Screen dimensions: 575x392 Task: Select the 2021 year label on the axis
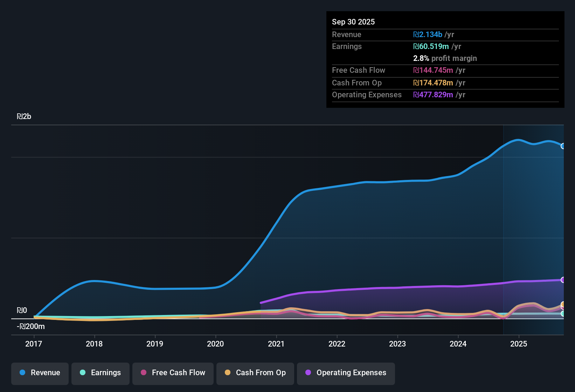click(276, 344)
